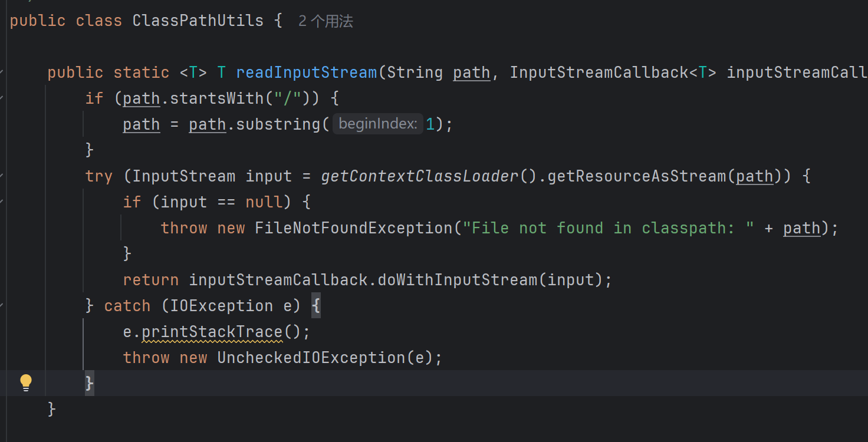Click the getResourceAsStream method call
This screenshot has height=442, width=868.
[x=637, y=176]
